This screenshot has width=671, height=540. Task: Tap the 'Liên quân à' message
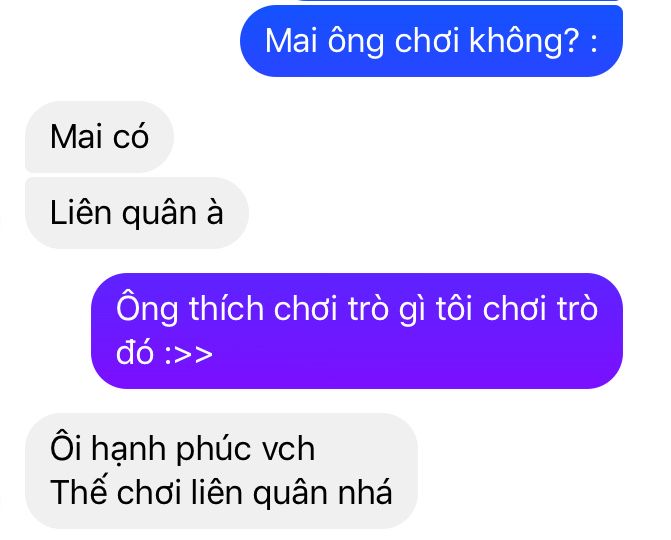[x=137, y=213]
